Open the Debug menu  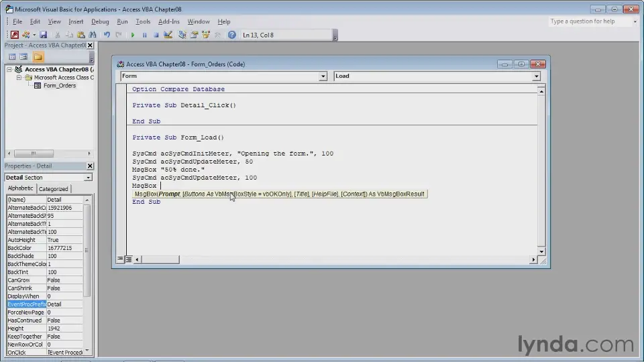[100, 21]
